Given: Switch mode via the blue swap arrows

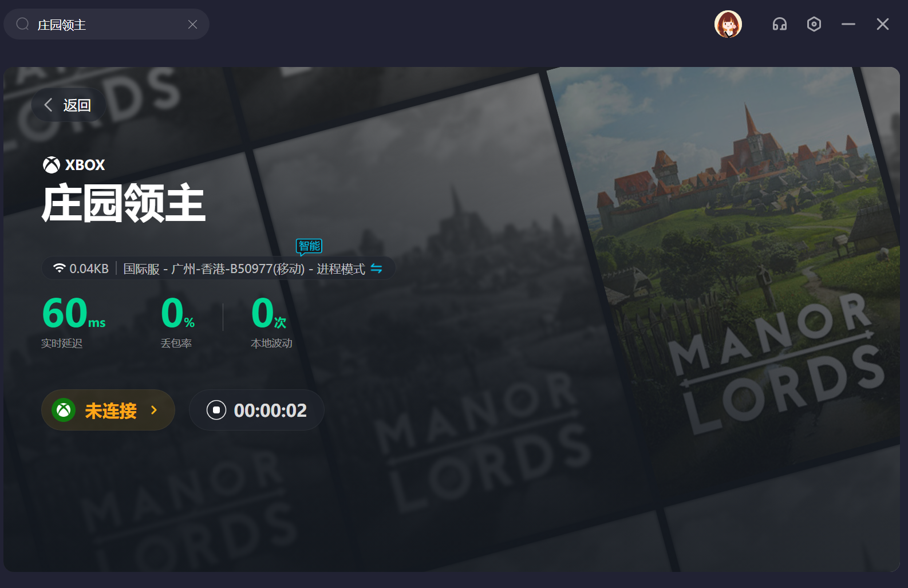Looking at the screenshot, I should point(376,269).
